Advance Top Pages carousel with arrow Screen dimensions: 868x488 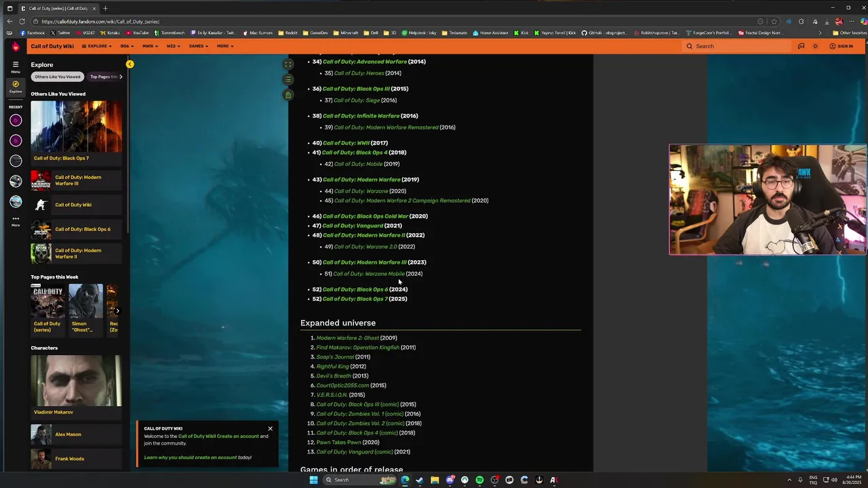point(117,311)
